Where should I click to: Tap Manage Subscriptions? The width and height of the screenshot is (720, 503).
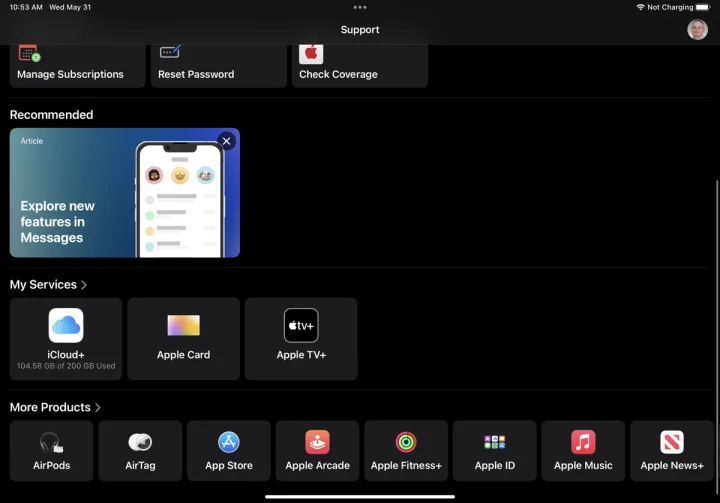point(77,65)
